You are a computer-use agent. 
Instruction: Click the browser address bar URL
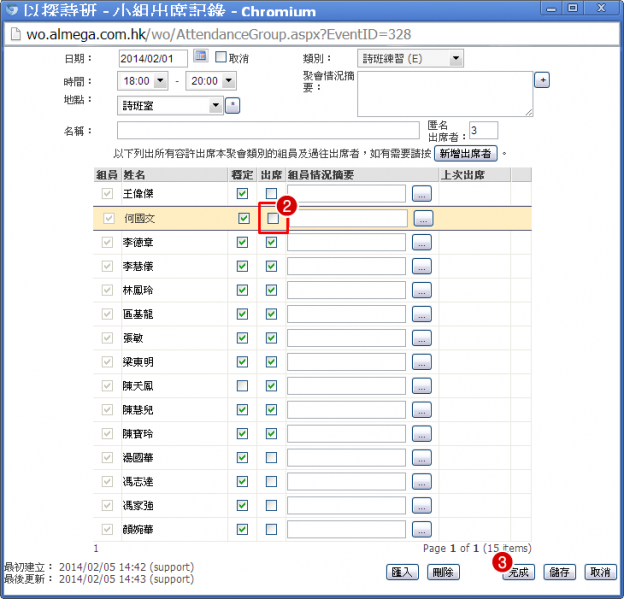click(219, 34)
